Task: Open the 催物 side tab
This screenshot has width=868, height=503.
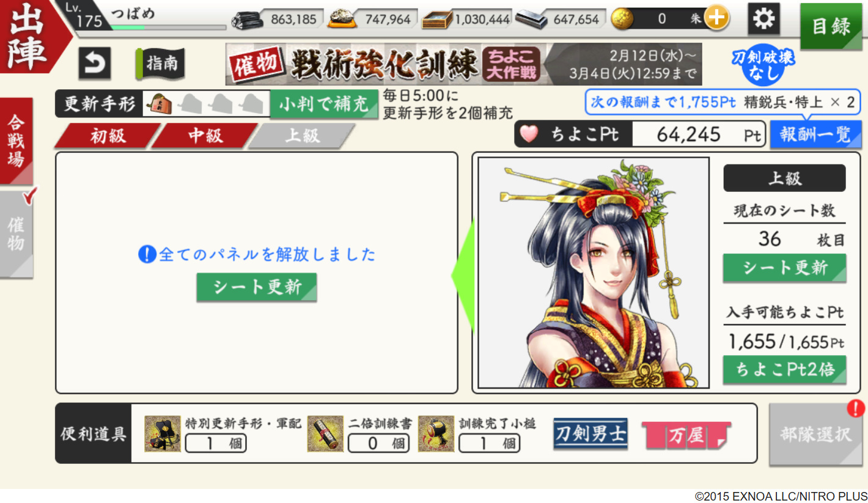Action: (x=16, y=235)
